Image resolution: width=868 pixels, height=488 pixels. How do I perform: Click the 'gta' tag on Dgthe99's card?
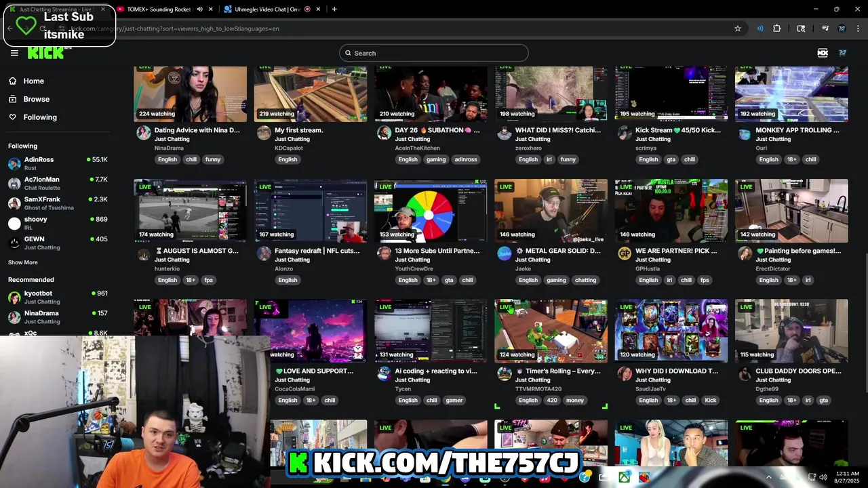(x=823, y=400)
